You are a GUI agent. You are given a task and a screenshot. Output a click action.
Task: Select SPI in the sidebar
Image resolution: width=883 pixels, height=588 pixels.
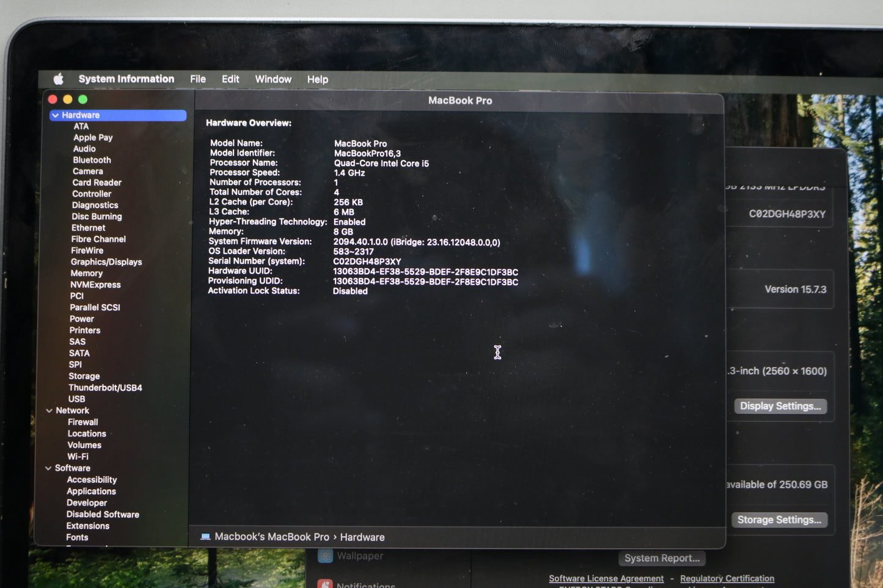[x=75, y=365]
